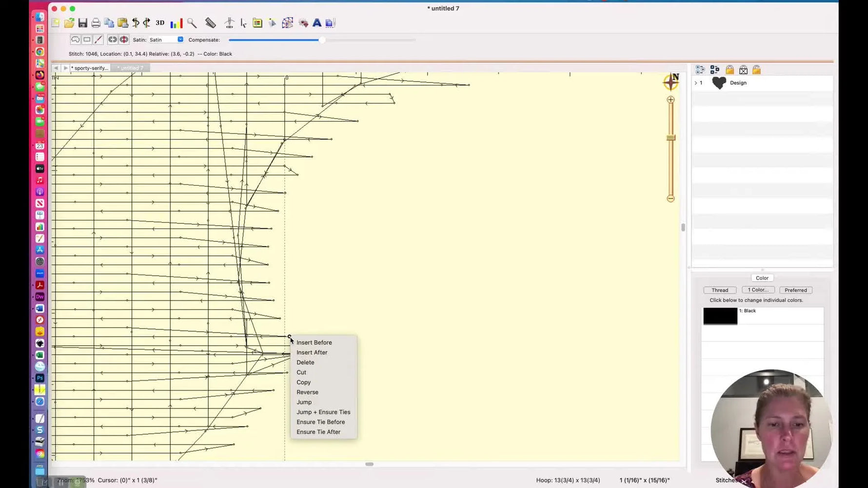Choose Cut from context menu
Viewport: 868px width, 488px height.
(x=301, y=372)
